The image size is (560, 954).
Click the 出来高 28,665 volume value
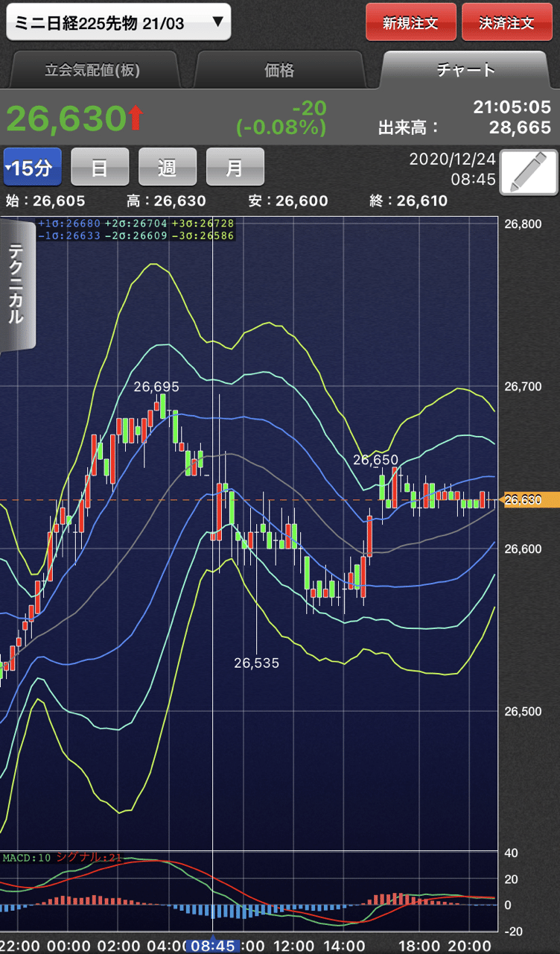pos(520,127)
